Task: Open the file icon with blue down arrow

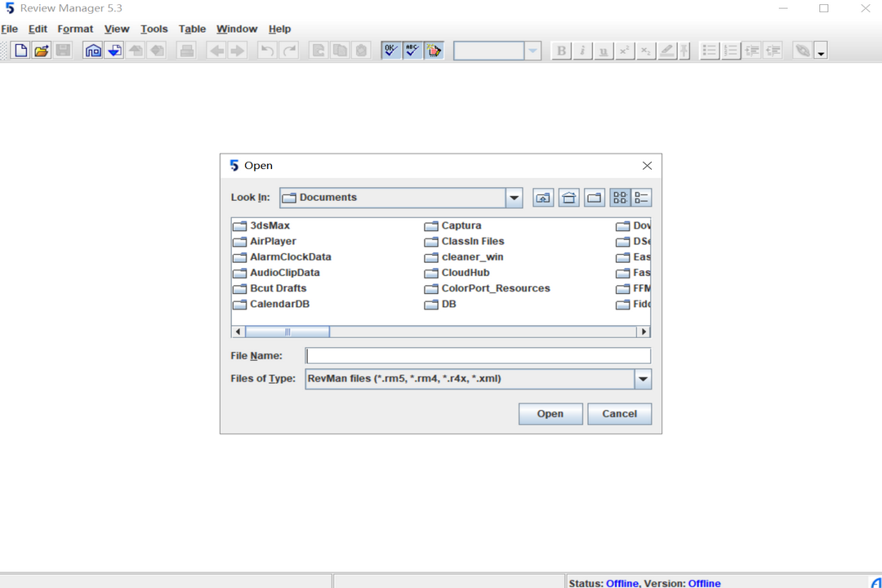Action: pyautogui.click(x=114, y=50)
